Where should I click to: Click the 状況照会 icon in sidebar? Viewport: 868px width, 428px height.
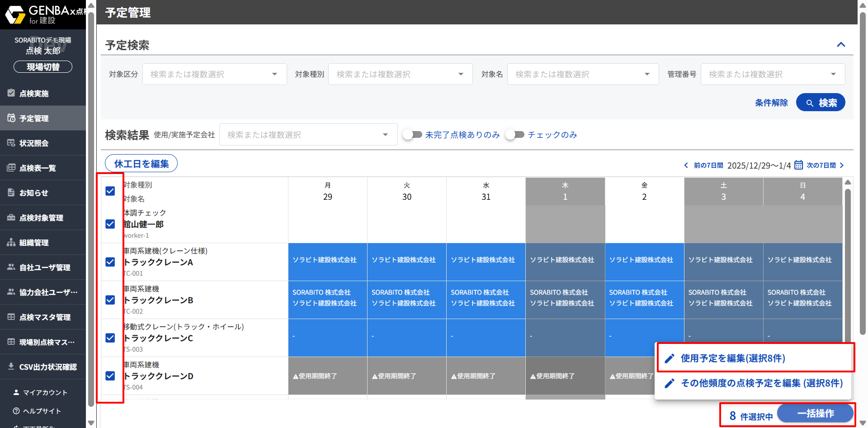coord(11,143)
